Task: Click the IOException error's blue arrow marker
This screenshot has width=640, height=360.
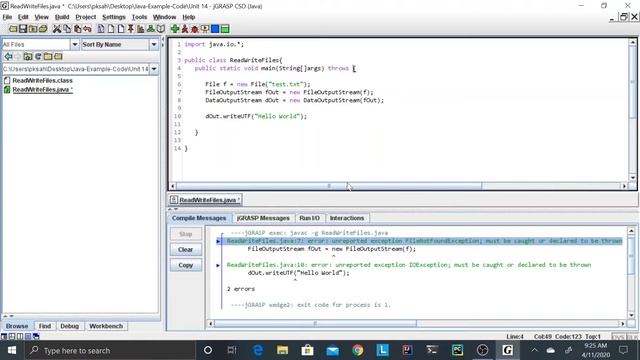Action: [x=218, y=265]
